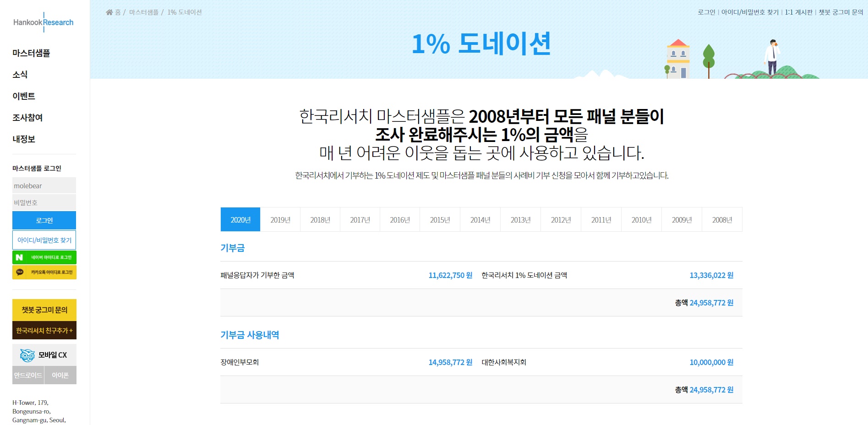This screenshot has height=425, width=868.
Task: Focus the ID field containing molebear
Action: (44, 185)
